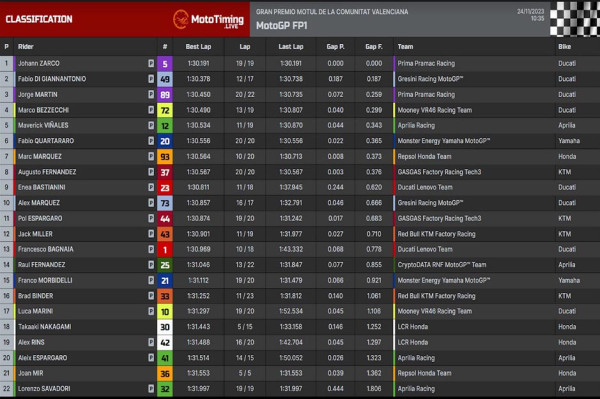Click the Bike column header
Image resolution: width=600 pixels, height=399 pixels.
pos(565,47)
